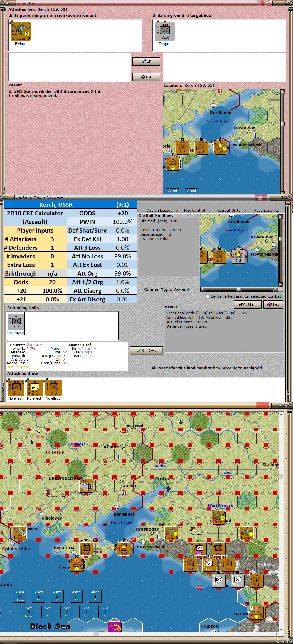The width and height of the screenshot is (293, 644).
Task: Click the main map vertical scrollbar thumb
Action: [281, 476]
